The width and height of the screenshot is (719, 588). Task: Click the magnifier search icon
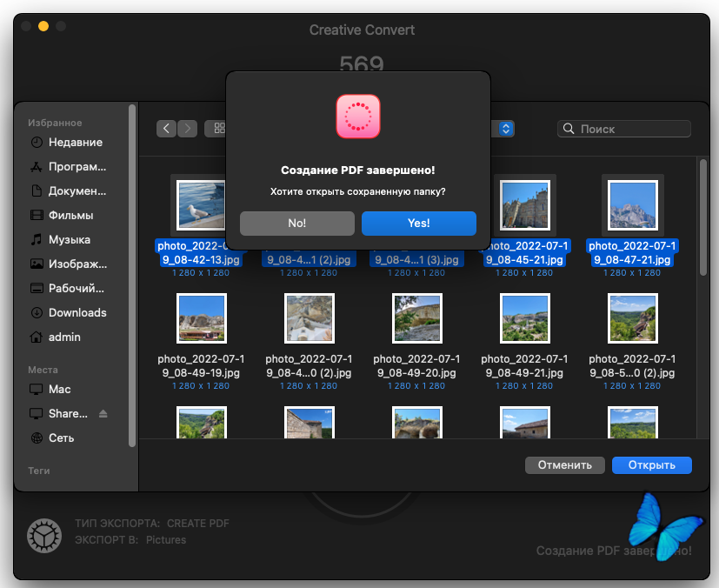(569, 129)
